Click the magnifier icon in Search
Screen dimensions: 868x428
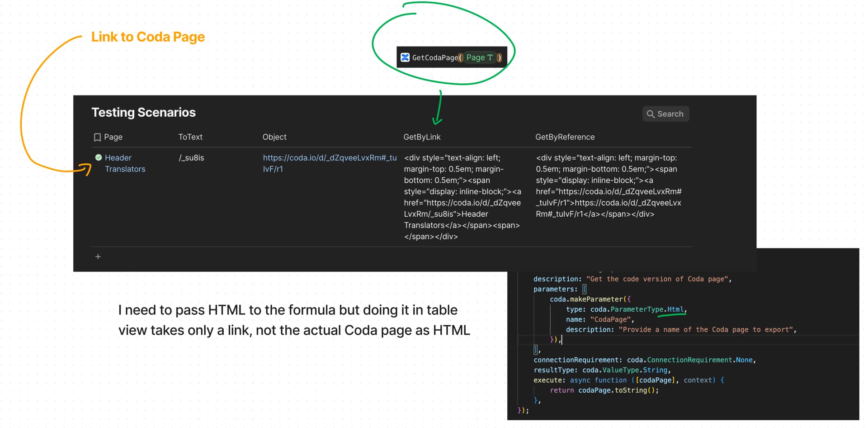click(x=651, y=114)
